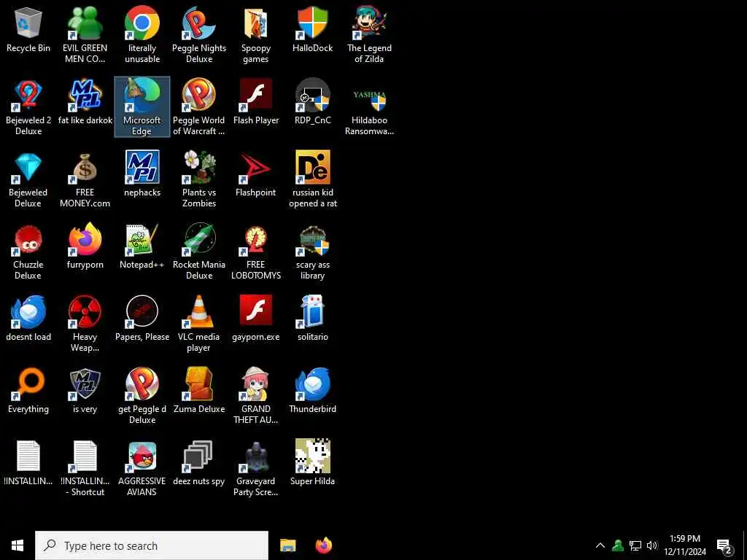Select the Thunderbird desktop shortcut
The image size is (747, 560).
[x=312, y=384]
